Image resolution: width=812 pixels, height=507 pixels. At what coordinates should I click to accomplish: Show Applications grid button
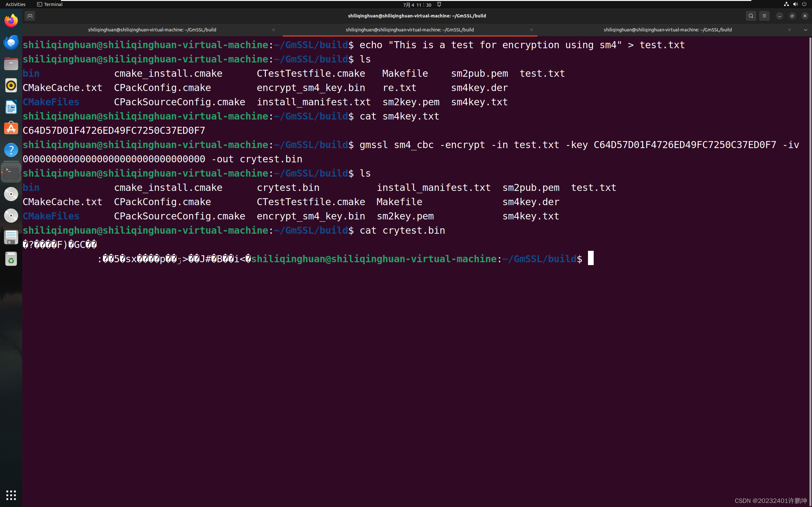tap(11, 495)
